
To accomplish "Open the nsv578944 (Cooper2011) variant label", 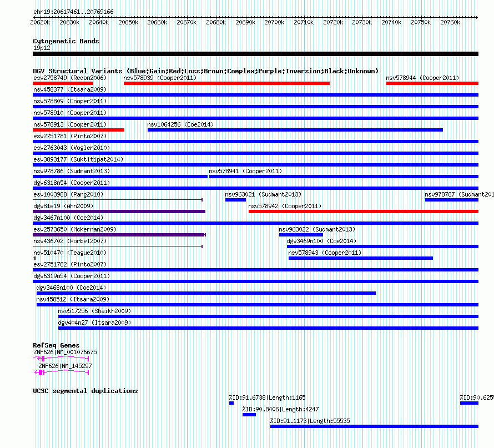I will click(x=422, y=78).
